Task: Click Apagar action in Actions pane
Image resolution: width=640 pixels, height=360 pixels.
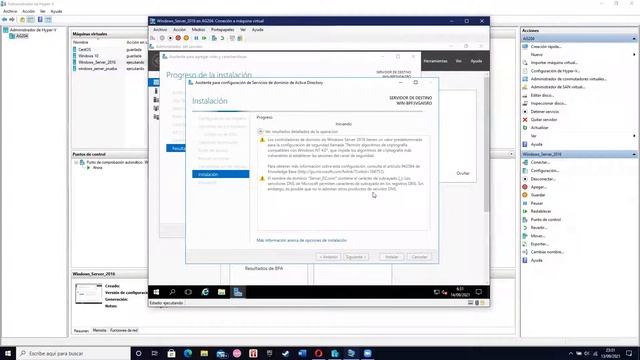Action: click(538, 187)
